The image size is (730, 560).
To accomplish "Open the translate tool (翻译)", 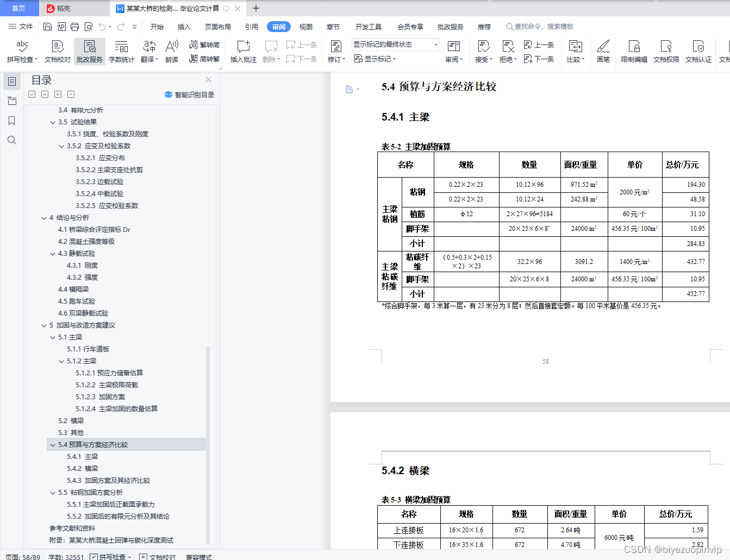I will 149,52.
